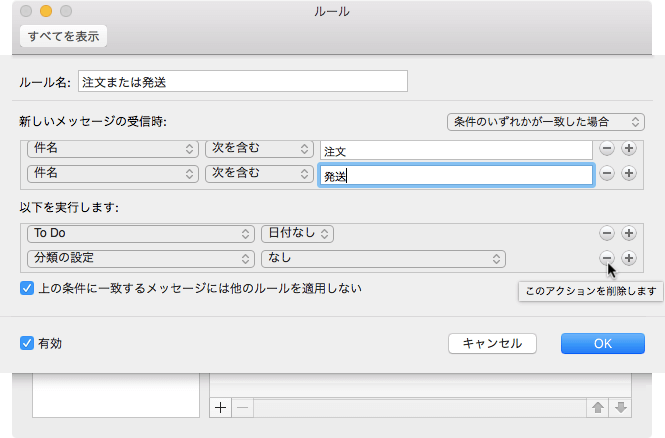Delete the 分類の設定 action

click(x=606, y=258)
